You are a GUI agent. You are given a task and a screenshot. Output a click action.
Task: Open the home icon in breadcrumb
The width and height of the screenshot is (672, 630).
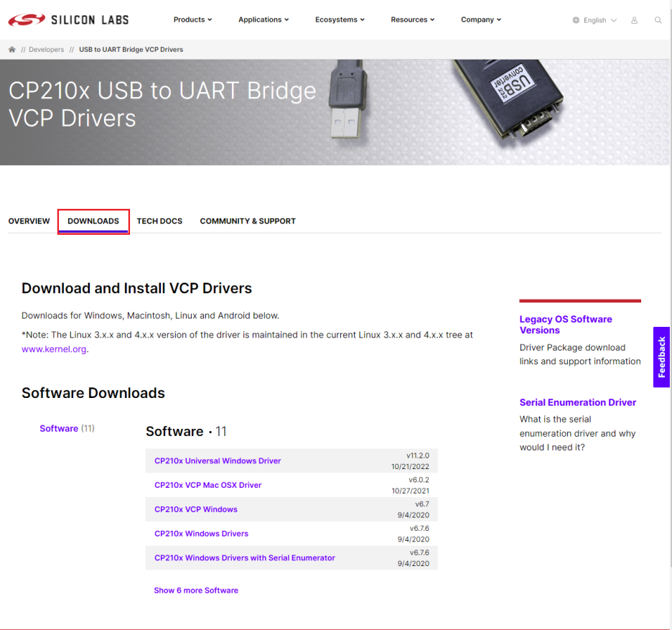tap(12, 50)
